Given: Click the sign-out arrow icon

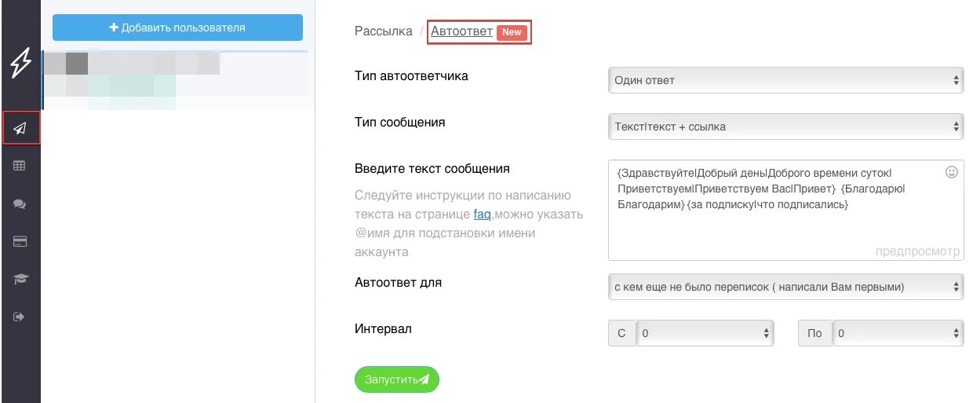Looking at the screenshot, I should 20,317.
